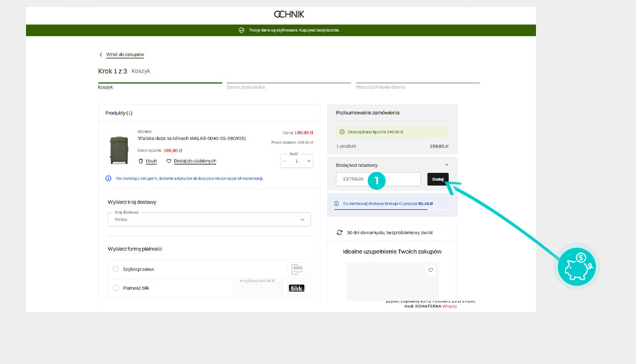The width and height of the screenshot is (636, 364).
Task: Click the Produkty (1) heading
Action: 119,113
